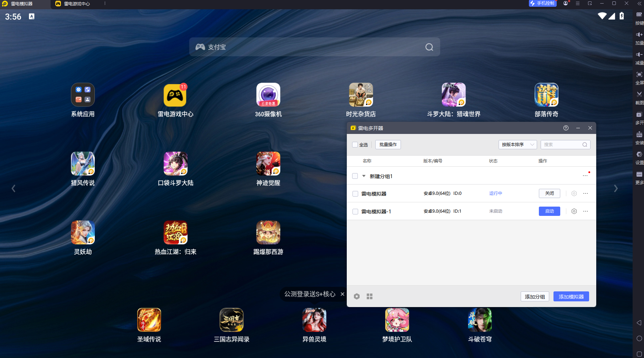The height and width of the screenshot is (358, 644).
Task: Switch to grid view in multi-instance manager
Action: click(370, 296)
